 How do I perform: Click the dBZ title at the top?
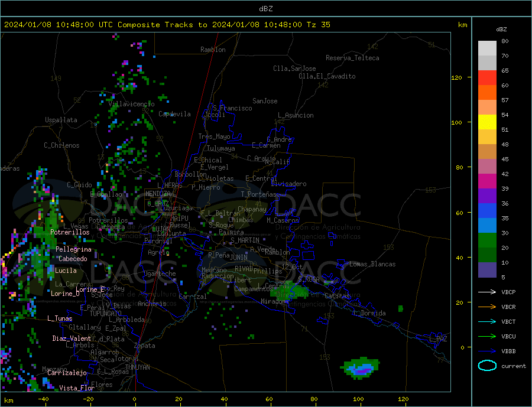(265, 9)
